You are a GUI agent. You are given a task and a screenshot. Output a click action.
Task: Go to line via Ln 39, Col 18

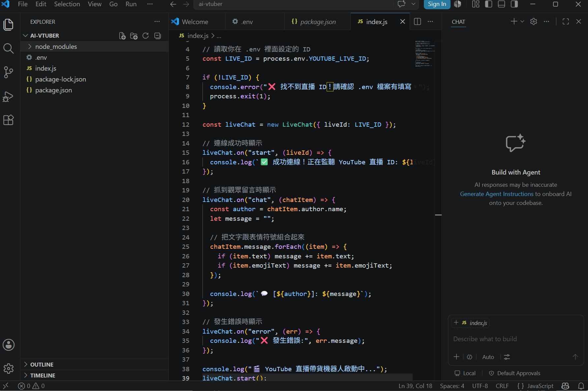click(415, 386)
